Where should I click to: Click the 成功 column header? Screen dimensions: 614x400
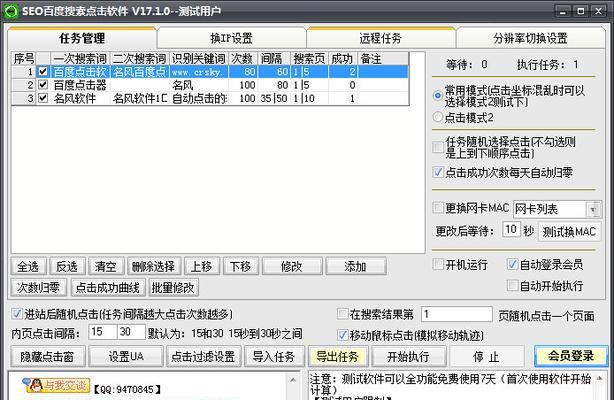coord(343,59)
